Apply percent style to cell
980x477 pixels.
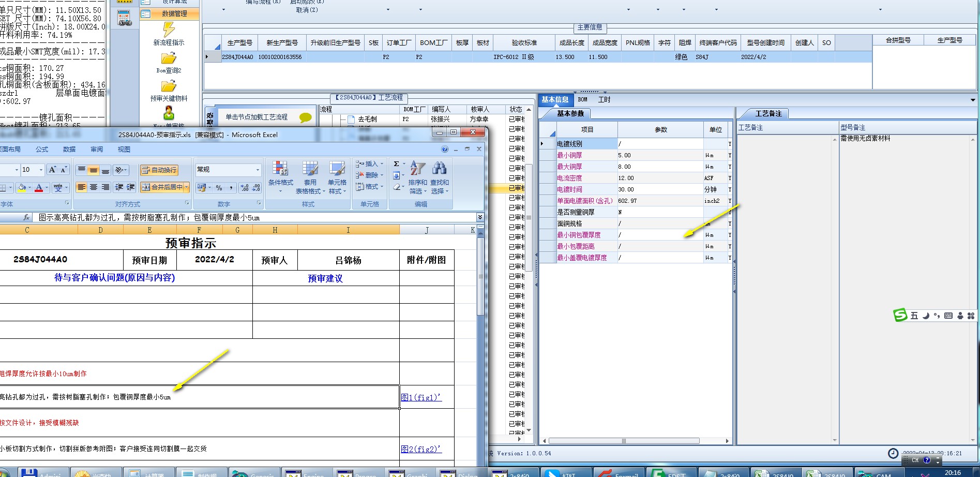tap(219, 187)
